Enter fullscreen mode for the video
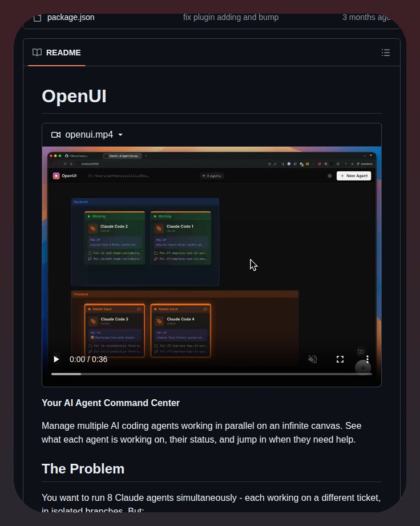Screen dimensions: 420x526 (x=340, y=359)
